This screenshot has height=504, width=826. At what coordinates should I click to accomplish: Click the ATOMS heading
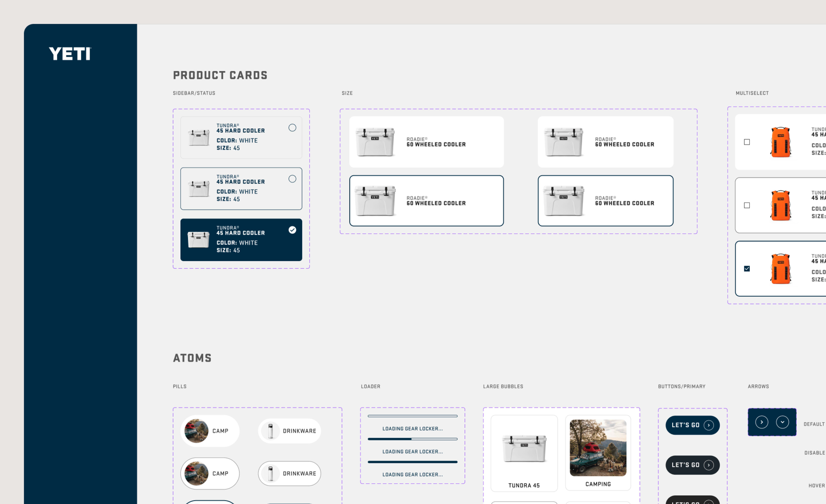[192, 358]
